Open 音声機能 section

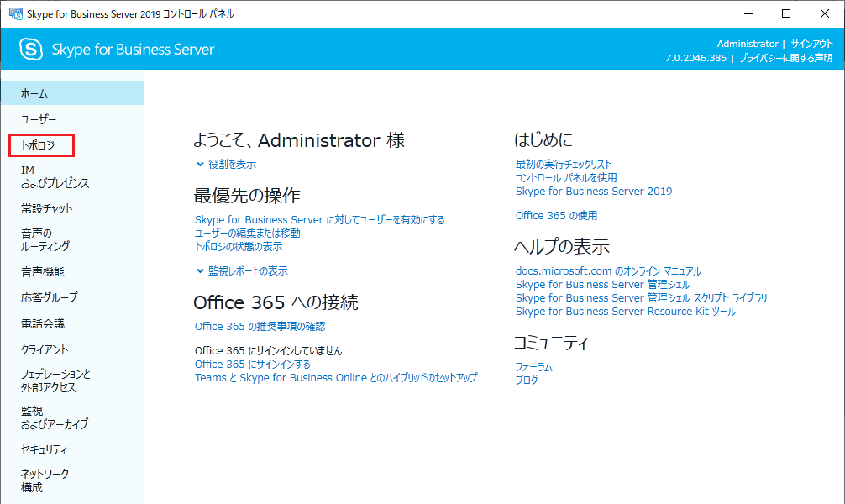[43, 272]
